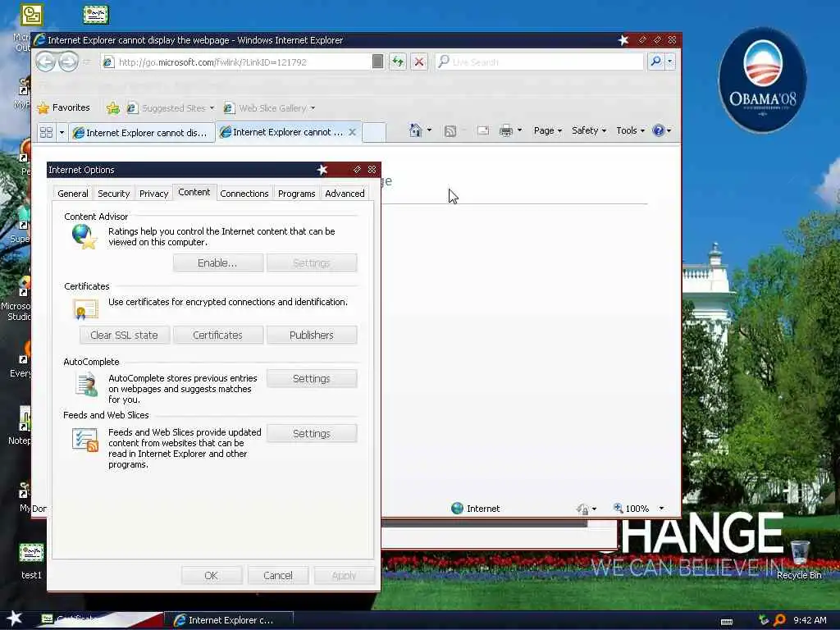Click the 9:42 AM system clock

coord(810,620)
